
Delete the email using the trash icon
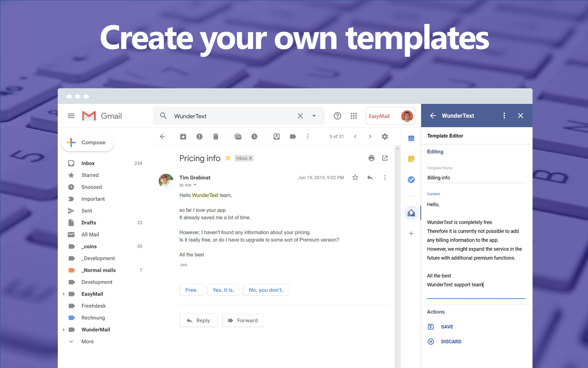(216, 136)
